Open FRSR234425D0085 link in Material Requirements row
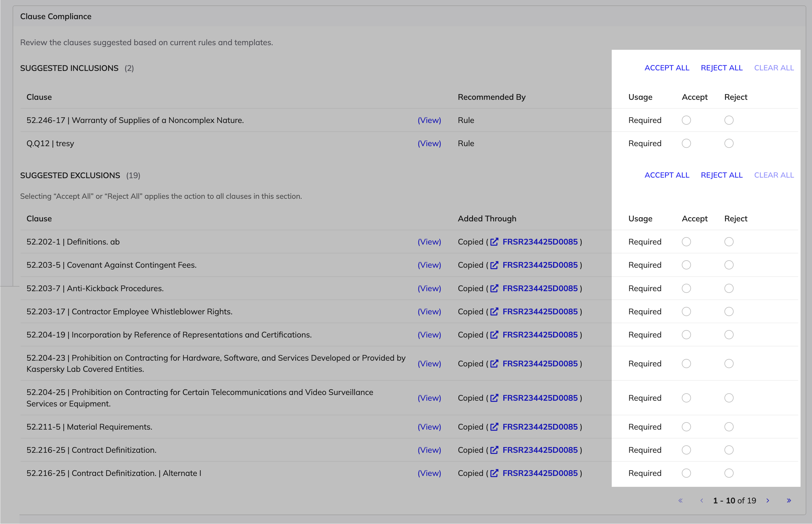 540,427
